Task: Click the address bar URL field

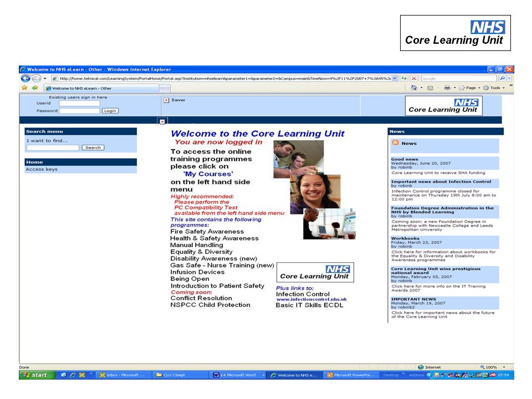Action: 221,78
